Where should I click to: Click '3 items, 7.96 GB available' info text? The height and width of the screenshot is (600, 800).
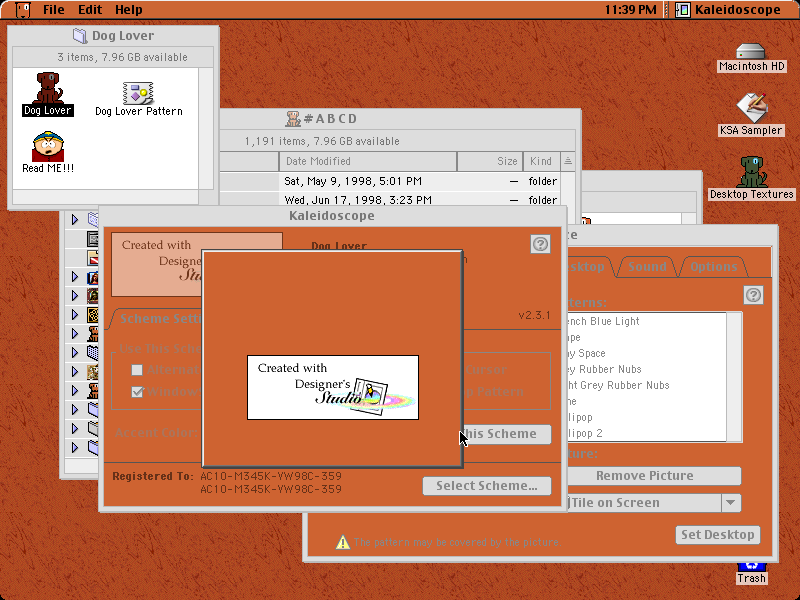pyautogui.click(x=122, y=57)
